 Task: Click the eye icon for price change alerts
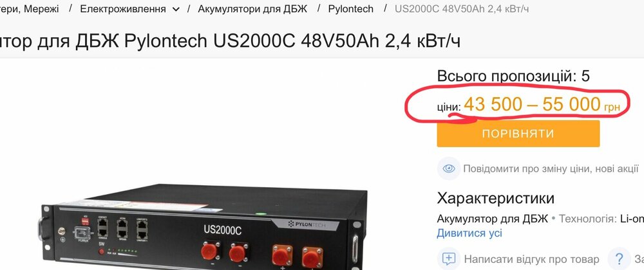click(x=448, y=168)
